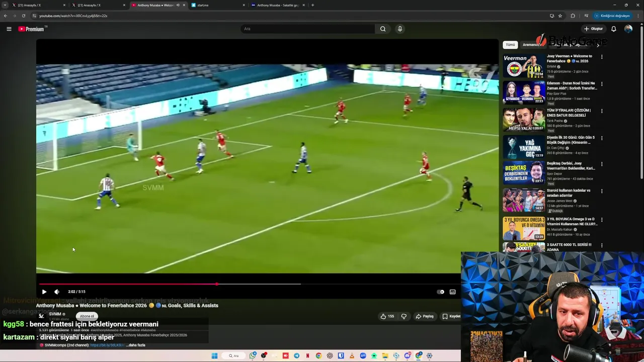Open YouTube notifications bell
The height and width of the screenshot is (362, 644).
pyautogui.click(x=614, y=29)
